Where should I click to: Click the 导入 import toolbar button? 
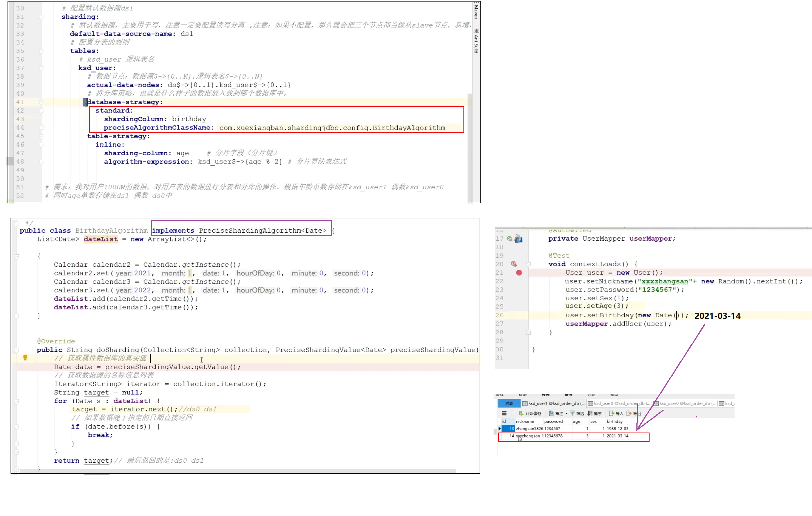click(616, 413)
